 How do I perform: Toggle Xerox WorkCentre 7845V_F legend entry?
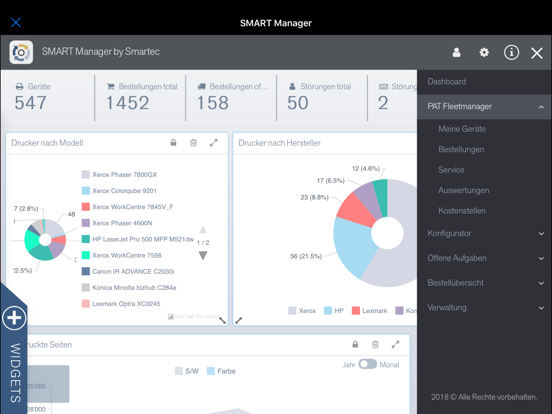[x=127, y=207]
